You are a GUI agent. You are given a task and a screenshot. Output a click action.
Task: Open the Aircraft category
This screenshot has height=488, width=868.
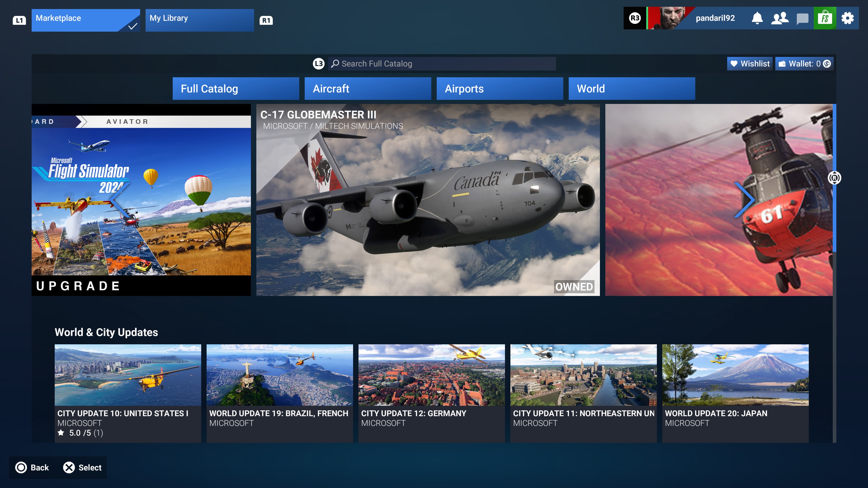click(x=368, y=89)
